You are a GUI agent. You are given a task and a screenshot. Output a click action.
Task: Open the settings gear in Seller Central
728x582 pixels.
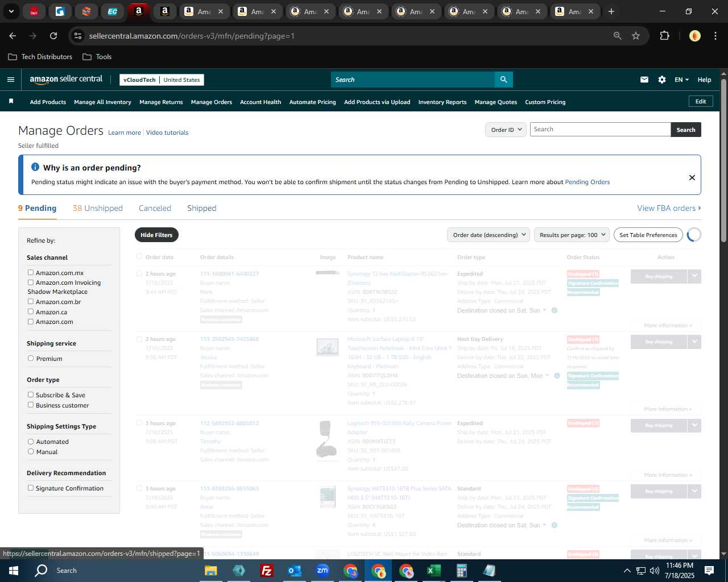662,80
